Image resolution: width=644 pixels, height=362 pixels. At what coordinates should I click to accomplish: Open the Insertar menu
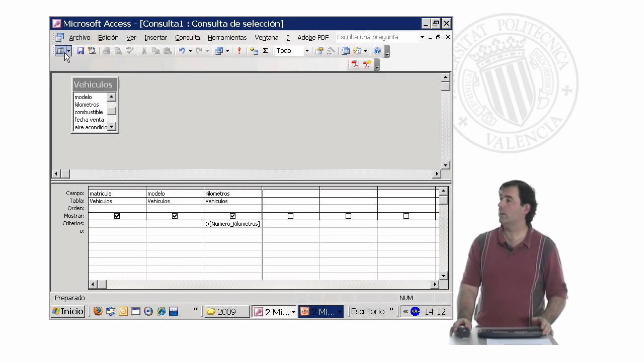click(x=155, y=37)
